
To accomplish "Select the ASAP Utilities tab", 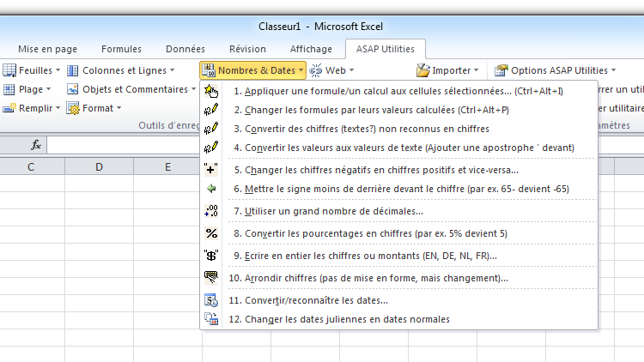I will (x=386, y=49).
